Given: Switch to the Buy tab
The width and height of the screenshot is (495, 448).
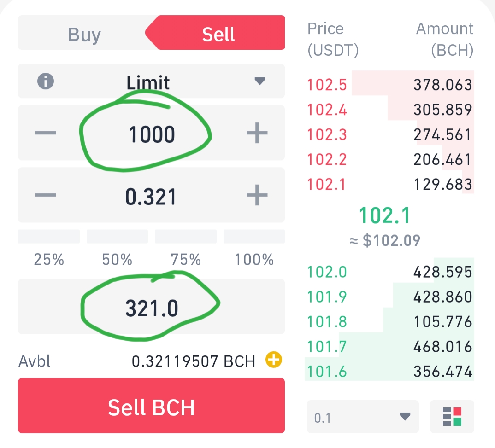Looking at the screenshot, I should click(84, 34).
